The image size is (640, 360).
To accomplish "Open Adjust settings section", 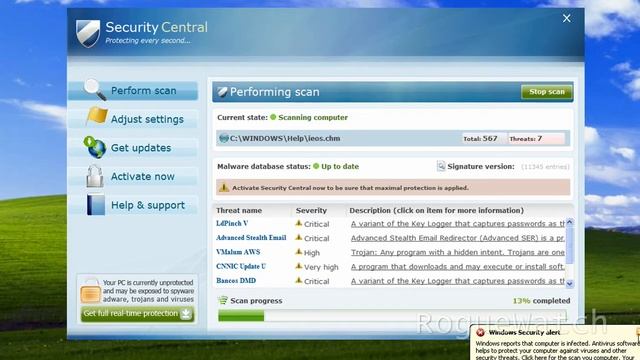I will (x=133, y=119).
